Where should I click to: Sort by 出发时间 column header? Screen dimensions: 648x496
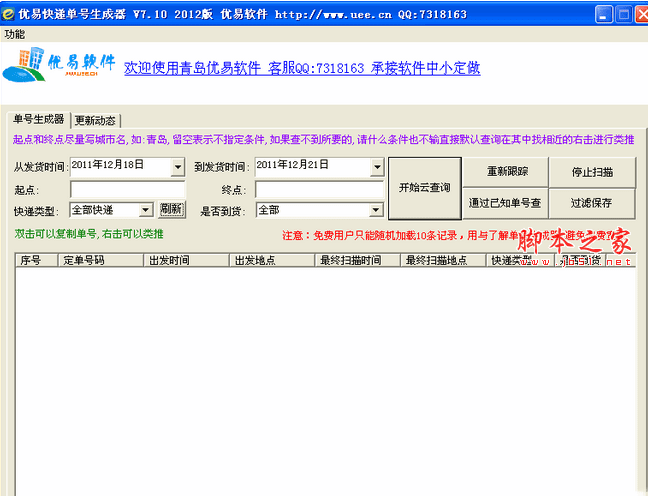tap(186, 260)
